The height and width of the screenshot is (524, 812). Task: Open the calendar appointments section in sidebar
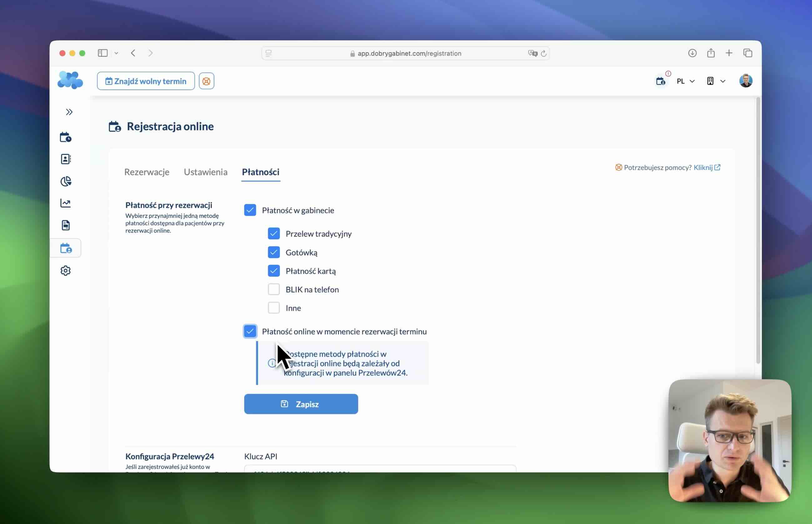click(x=66, y=137)
